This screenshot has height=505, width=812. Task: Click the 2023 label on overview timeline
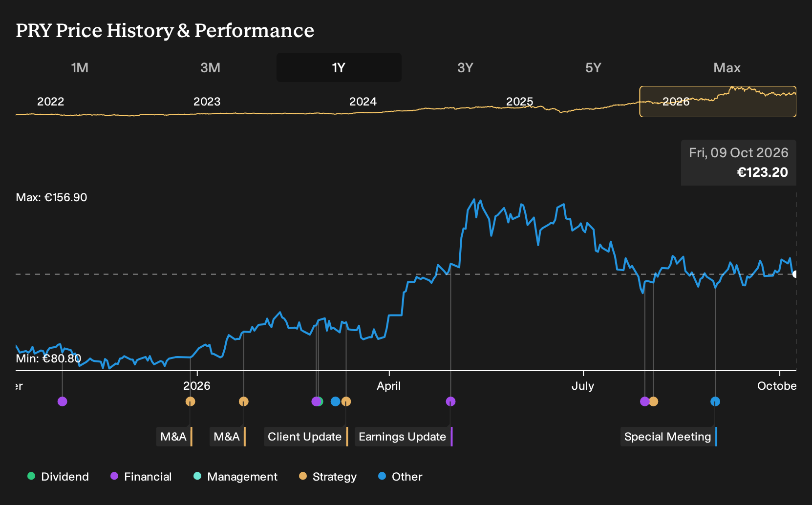[207, 102]
